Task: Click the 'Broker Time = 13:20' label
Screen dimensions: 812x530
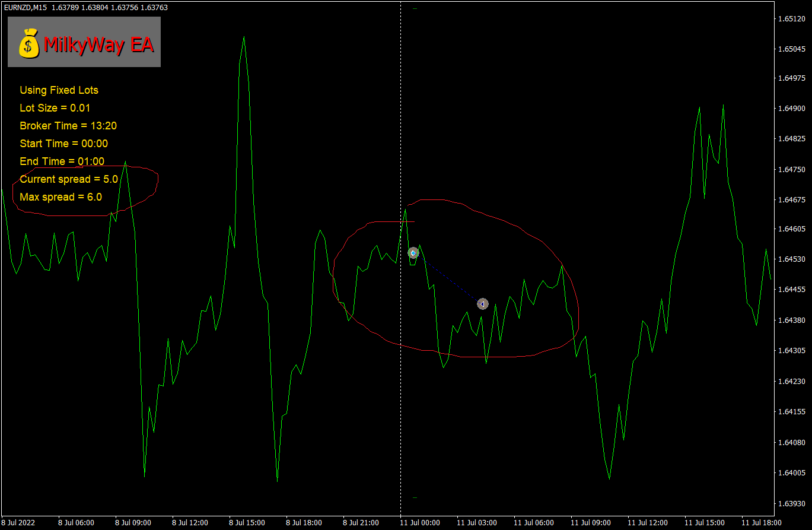Action: (x=68, y=126)
